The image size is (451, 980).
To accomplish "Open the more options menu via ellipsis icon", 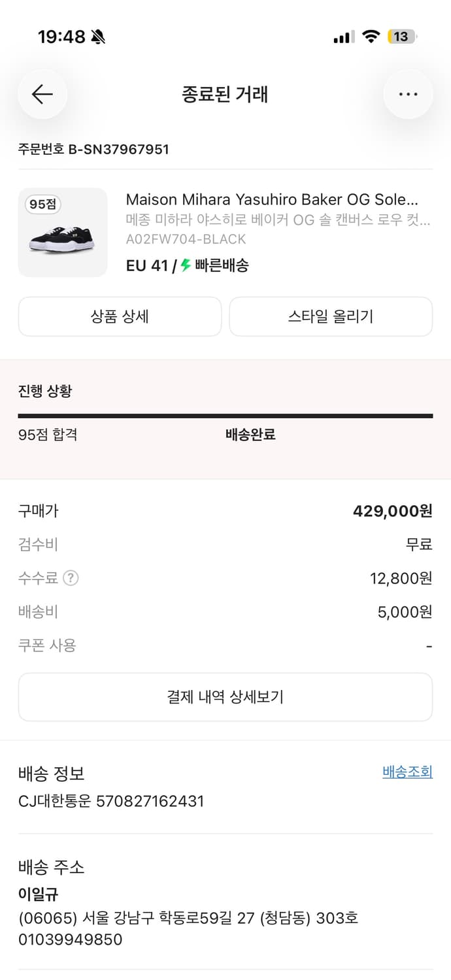I will click(408, 93).
